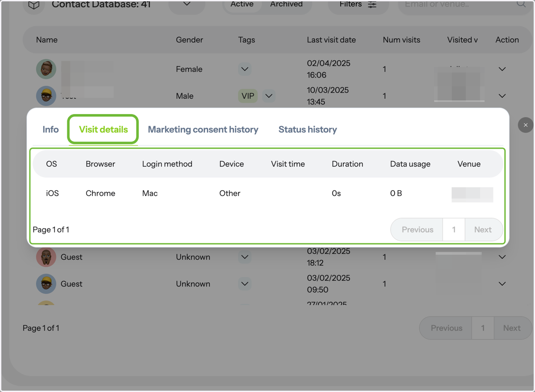This screenshot has height=392, width=535.
Task: Click the 0 B data usage cell
Action: click(396, 193)
